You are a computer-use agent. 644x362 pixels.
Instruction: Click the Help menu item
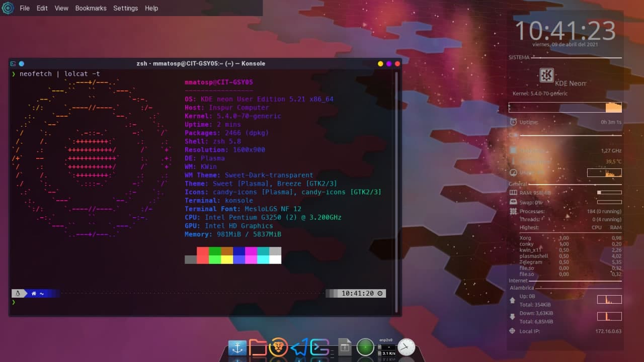click(x=151, y=8)
